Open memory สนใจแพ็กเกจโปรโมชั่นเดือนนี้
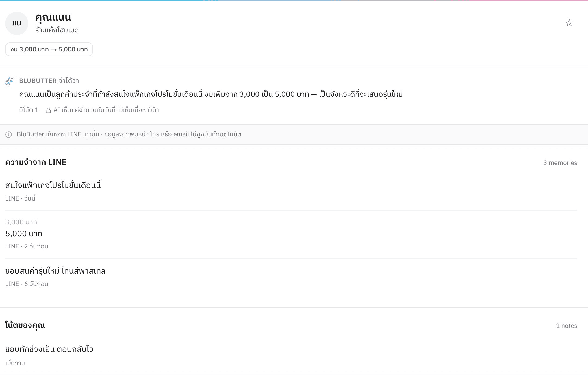The image size is (588, 375). pyautogui.click(x=53, y=185)
